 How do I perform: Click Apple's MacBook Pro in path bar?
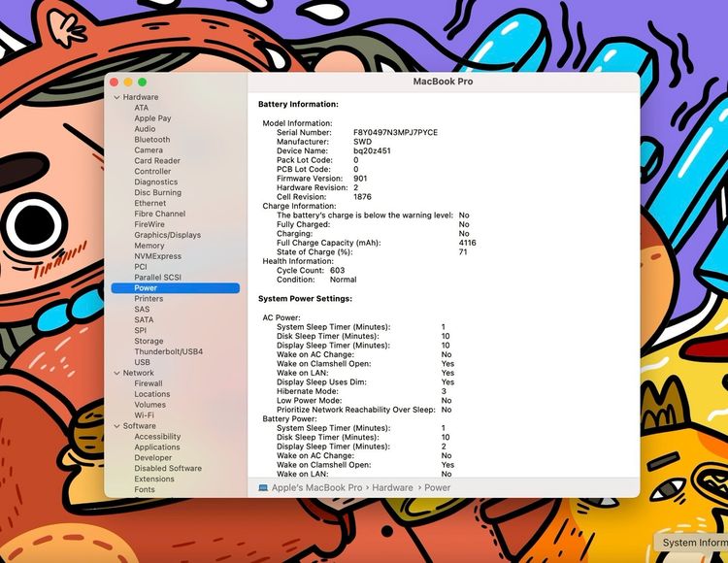[316, 488]
